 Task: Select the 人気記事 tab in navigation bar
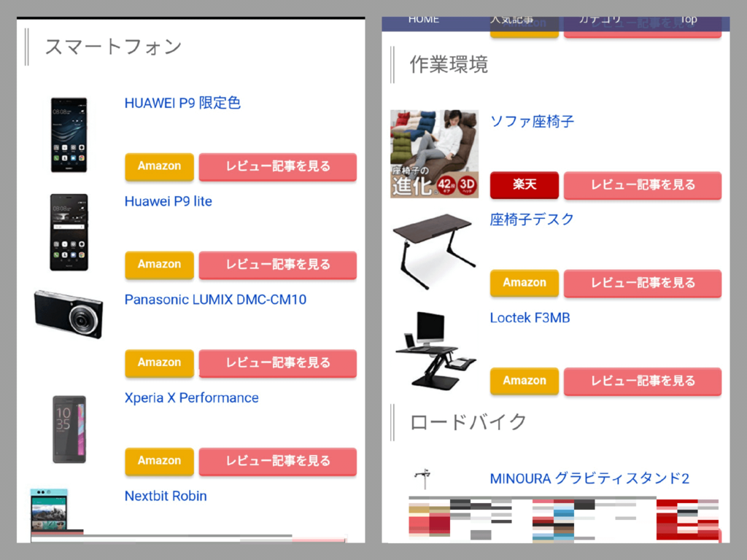(x=511, y=20)
